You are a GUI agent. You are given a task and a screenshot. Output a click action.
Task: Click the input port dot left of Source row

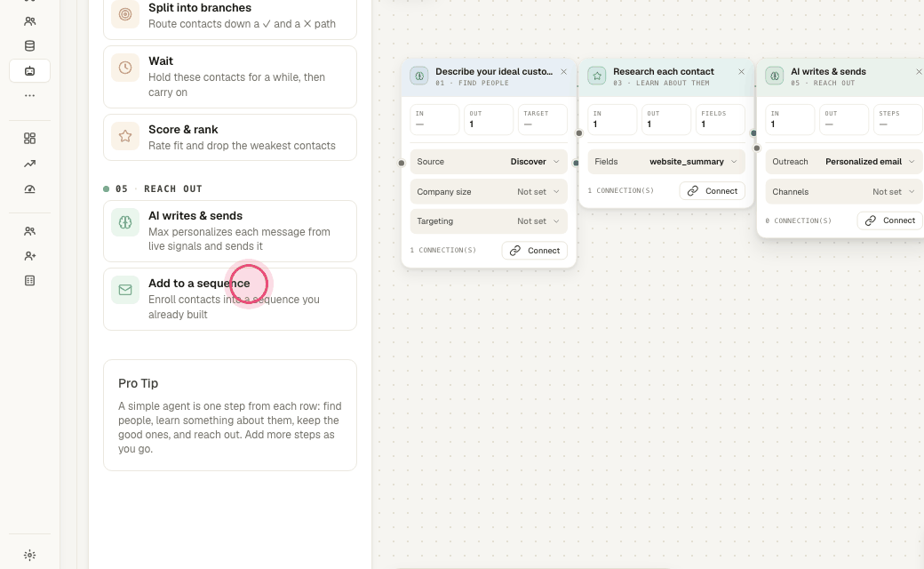(402, 163)
